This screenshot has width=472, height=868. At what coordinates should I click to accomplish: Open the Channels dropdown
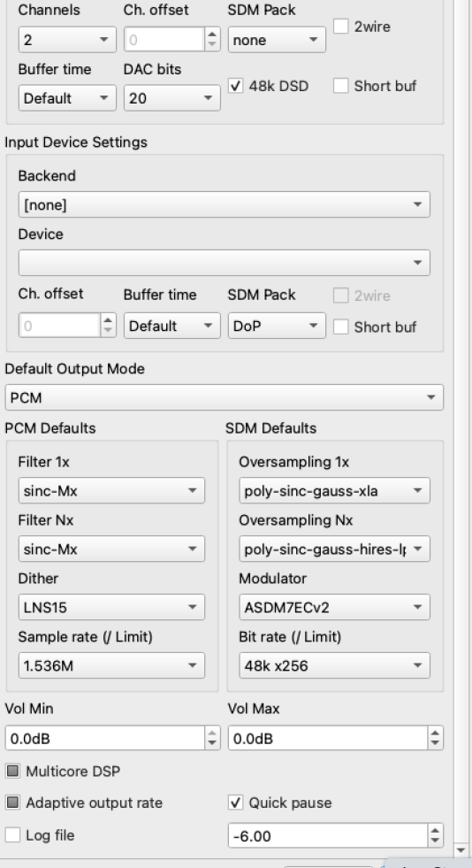(x=67, y=39)
